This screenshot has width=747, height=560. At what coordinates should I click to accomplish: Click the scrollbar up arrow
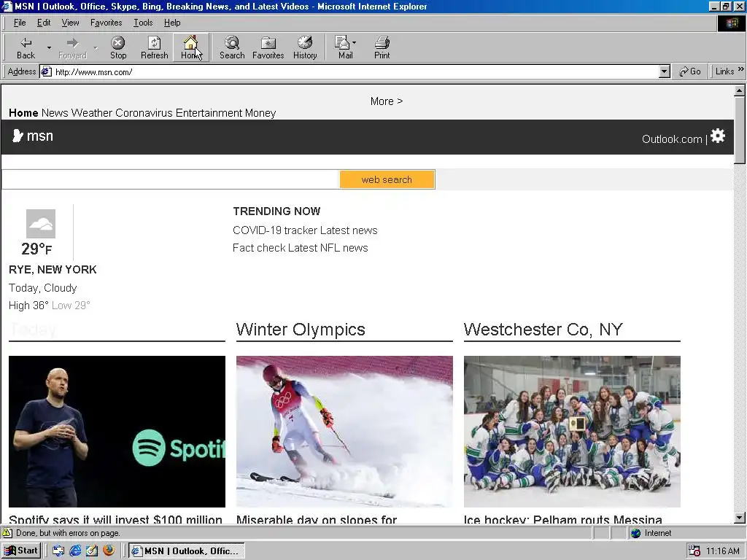[740, 90]
